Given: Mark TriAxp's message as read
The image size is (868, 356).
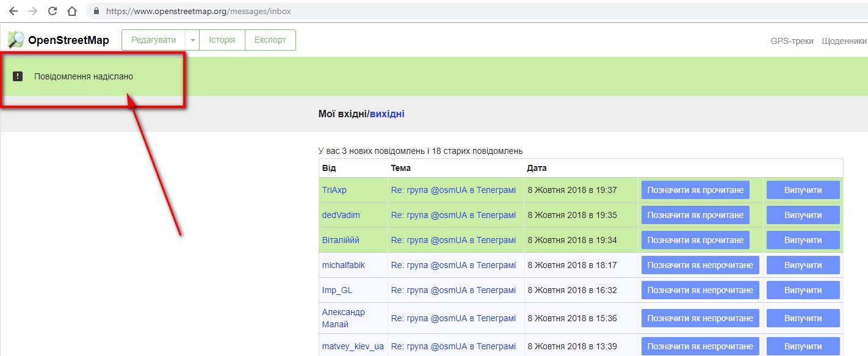Looking at the screenshot, I should (x=695, y=190).
